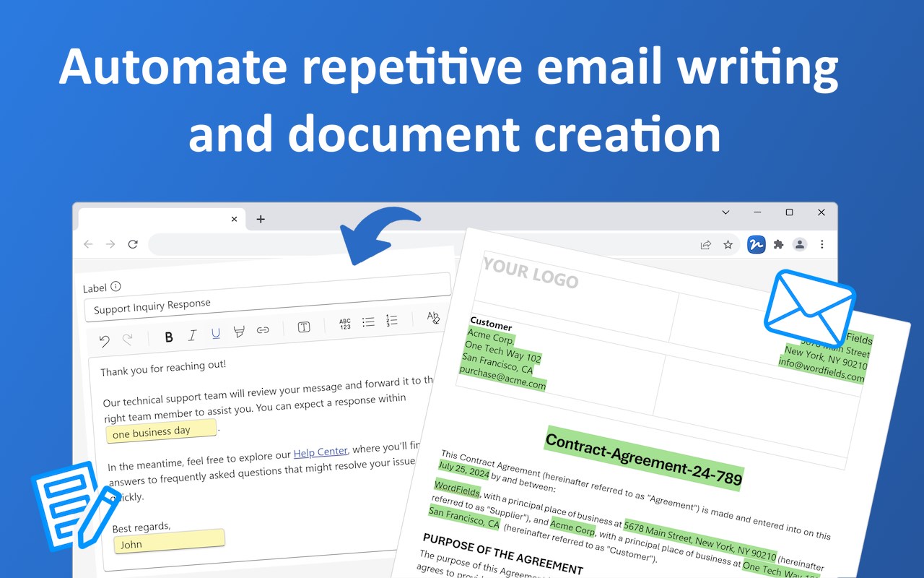Clear formatting with eraser icon
The width and height of the screenshot is (924, 578).
pyautogui.click(x=433, y=317)
